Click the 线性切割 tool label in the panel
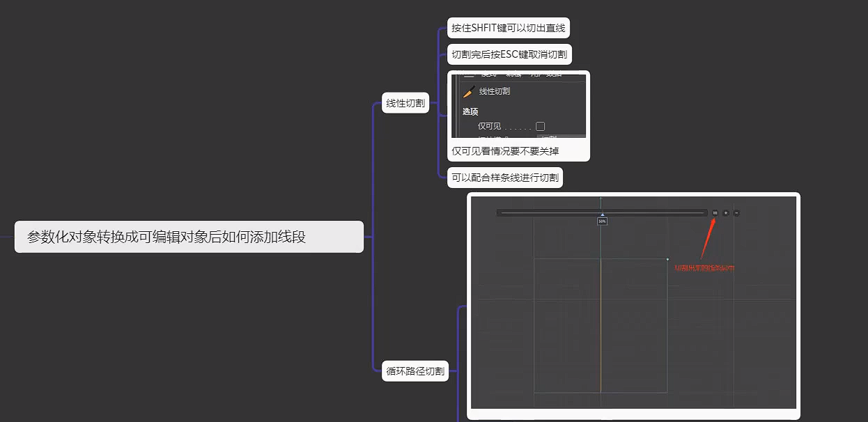Screen dimensions: 868x422 click(x=495, y=91)
